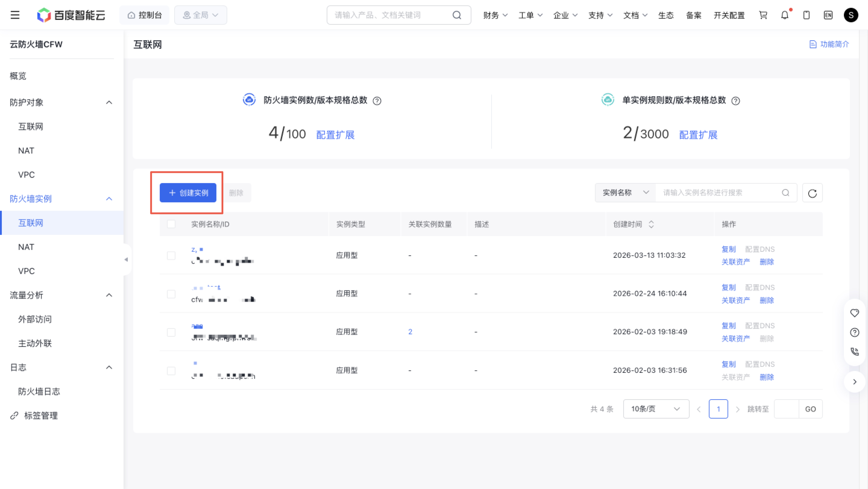Image resolution: width=868 pixels, height=489 pixels.
Task: Go to previous page arrow
Action: 699,409
